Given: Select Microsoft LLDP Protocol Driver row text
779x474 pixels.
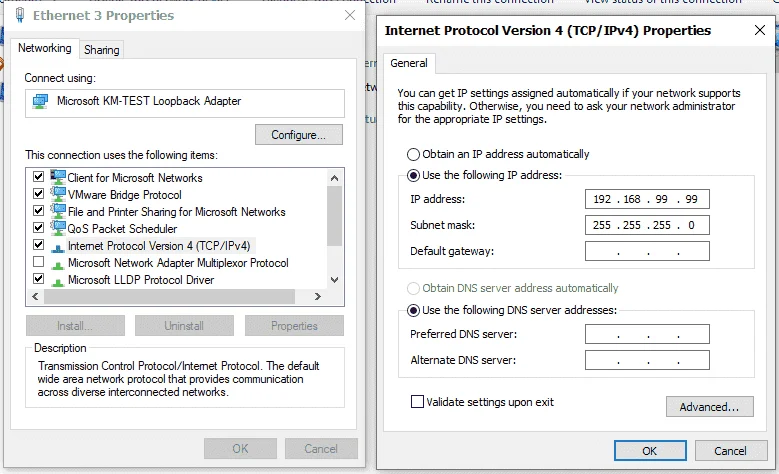Looking at the screenshot, I should [x=141, y=280].
